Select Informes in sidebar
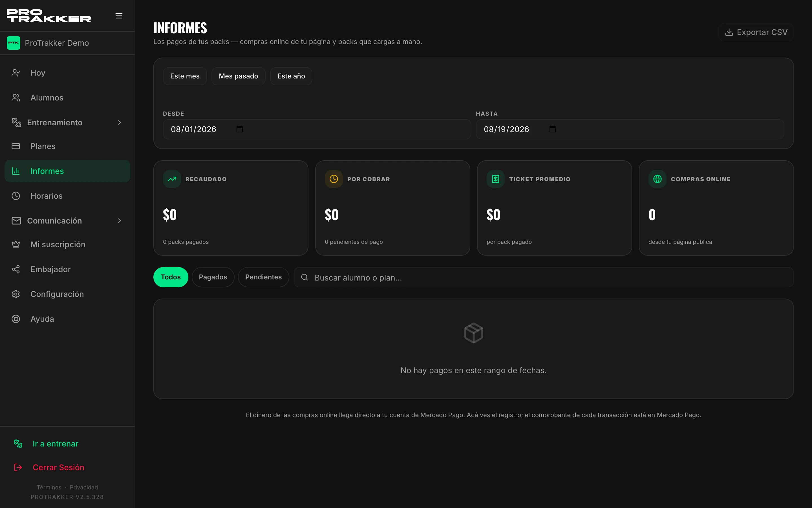This screenshot has width=812, height=508. coord(67,171)
